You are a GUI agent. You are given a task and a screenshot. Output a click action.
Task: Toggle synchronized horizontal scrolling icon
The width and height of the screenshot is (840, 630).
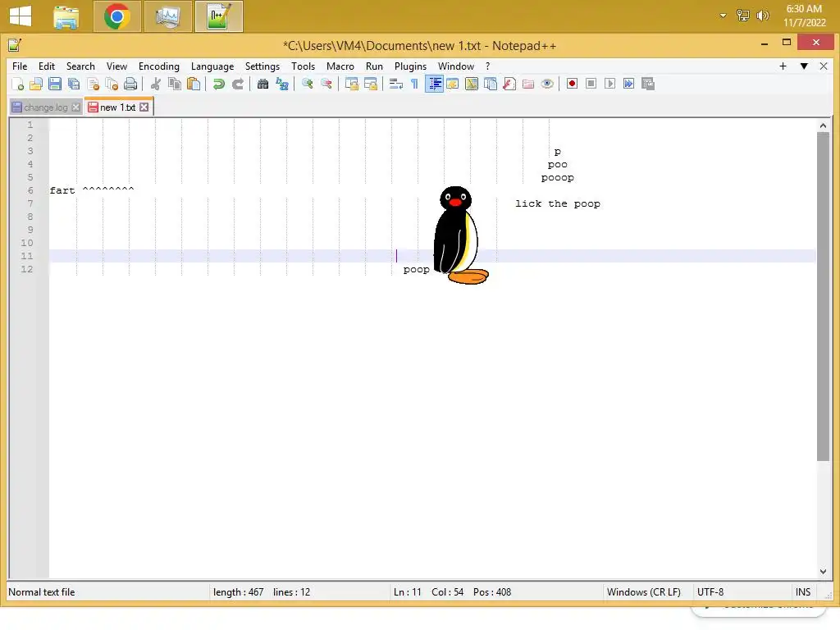[370, 84]
